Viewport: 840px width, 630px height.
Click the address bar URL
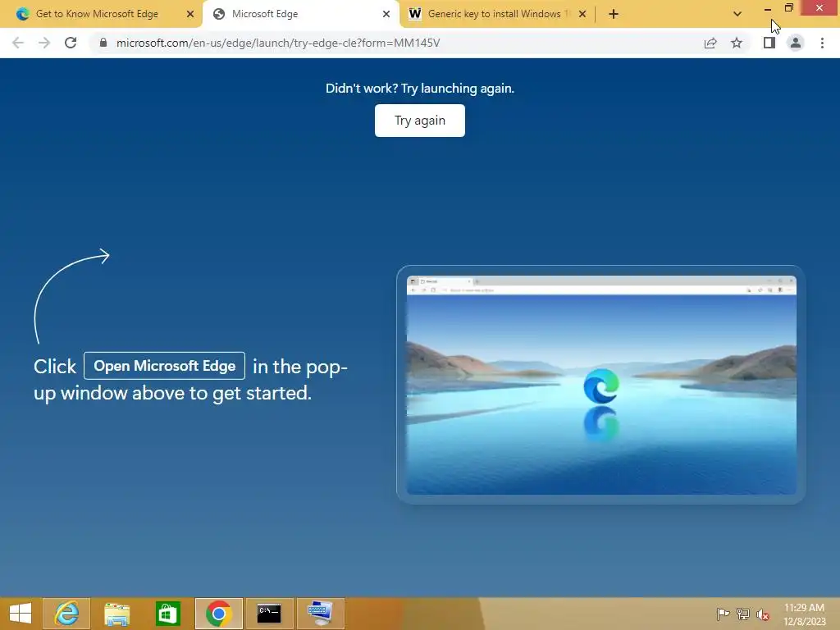click(x=278, y=43)
